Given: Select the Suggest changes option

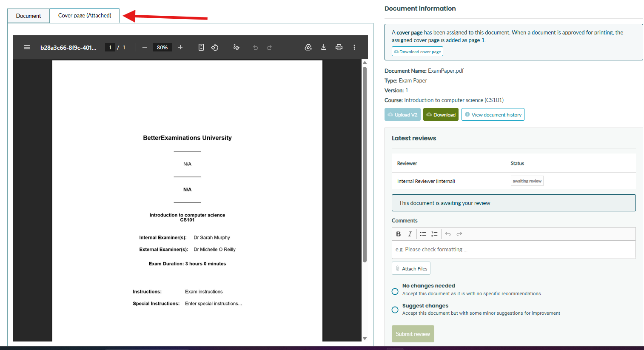Looking at the screenshot, I should tap(395, 310).
